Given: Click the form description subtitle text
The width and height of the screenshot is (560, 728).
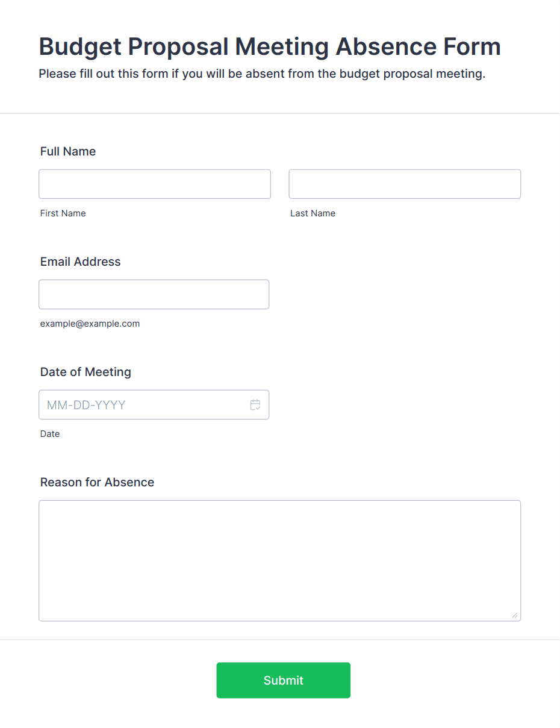Looking at the screenshot, I should tap(262, 74).
